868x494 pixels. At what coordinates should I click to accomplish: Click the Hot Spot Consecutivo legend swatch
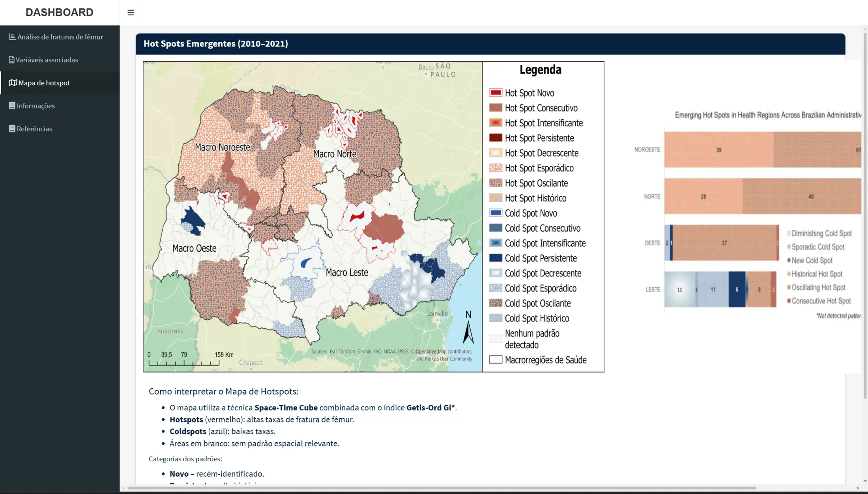point(496,108)
